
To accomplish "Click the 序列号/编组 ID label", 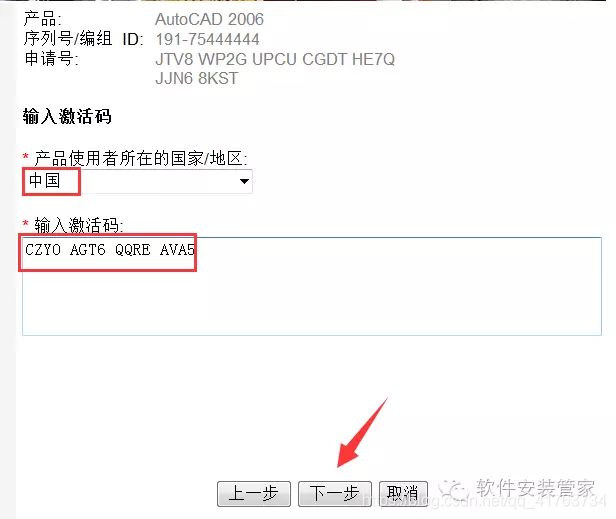I will (84, 39).
